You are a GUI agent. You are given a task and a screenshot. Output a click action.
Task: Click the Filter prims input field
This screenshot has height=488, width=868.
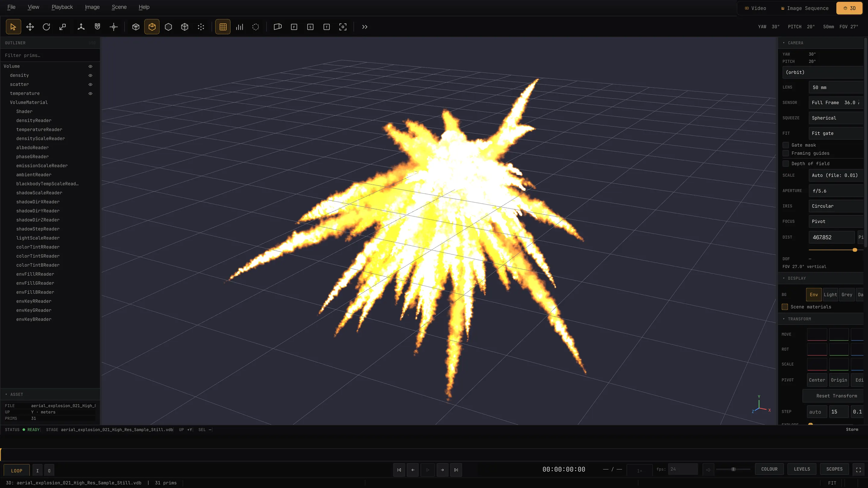click(x=50, y=55)
